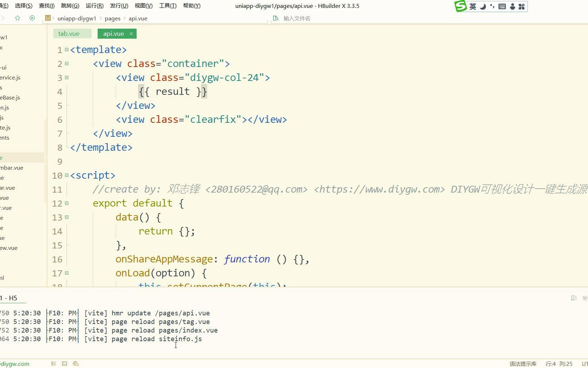The width and height of the screenshot is (588, 368).
Task: Open the 运行(R) menu
Action: click(x=95, y=6)
